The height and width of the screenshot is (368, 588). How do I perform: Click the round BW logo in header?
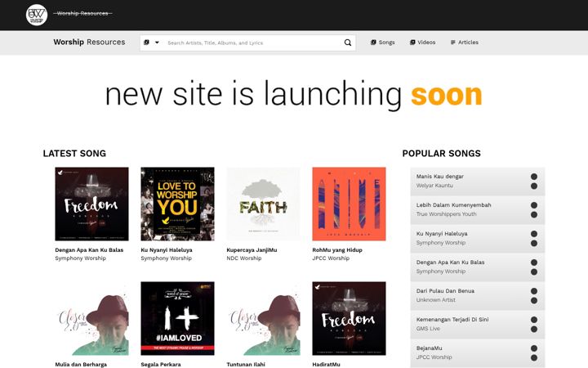click(37, 15)
